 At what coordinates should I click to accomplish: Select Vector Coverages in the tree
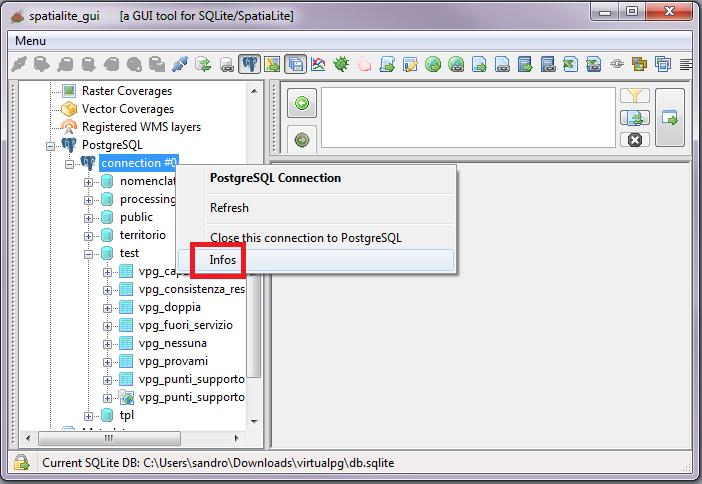[x=128, y=109]
